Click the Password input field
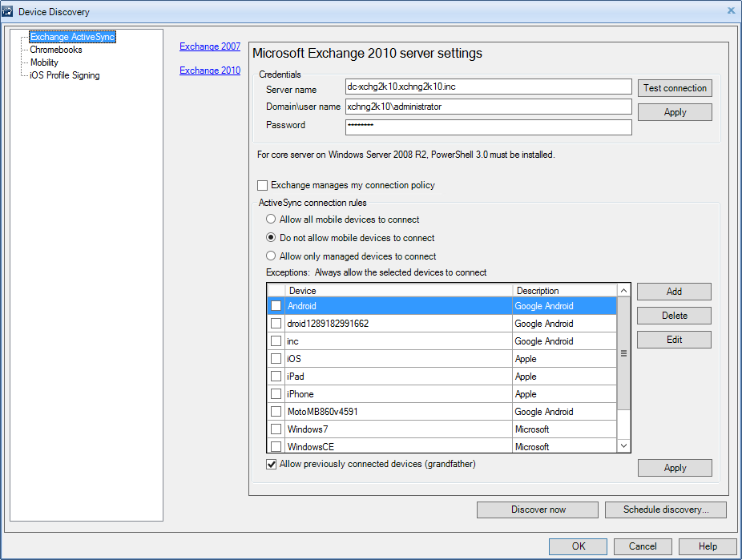742x560 pixels. (488, 127)
